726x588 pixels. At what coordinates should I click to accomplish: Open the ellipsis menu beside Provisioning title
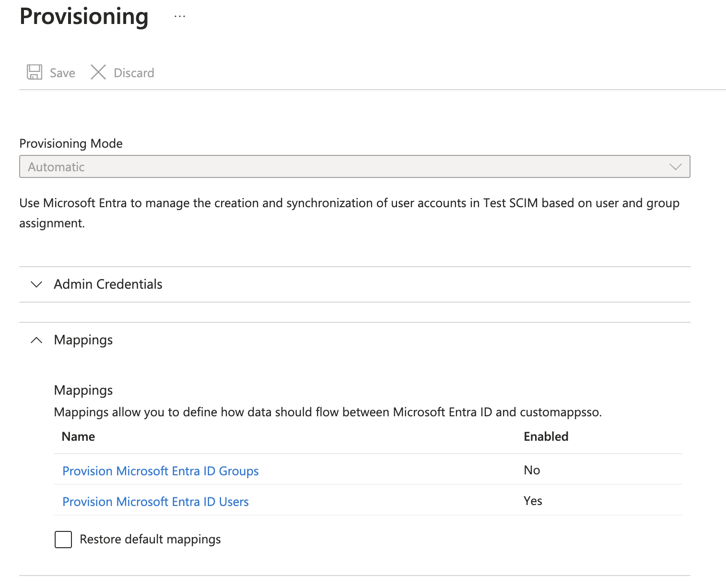click(180, 17)
